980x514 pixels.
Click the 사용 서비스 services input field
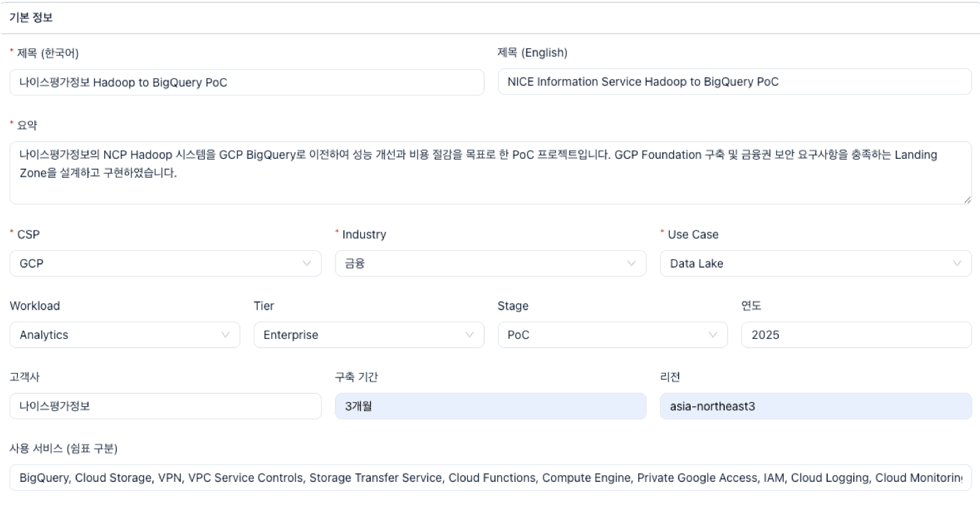pyautogui.click(x=490, y=478)
